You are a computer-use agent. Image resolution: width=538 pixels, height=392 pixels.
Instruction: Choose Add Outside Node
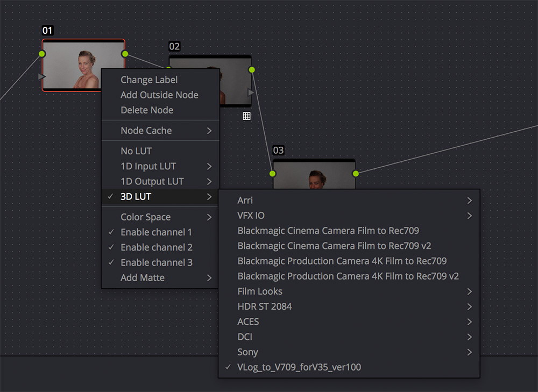pyautogui.click(x=160, y=95)
